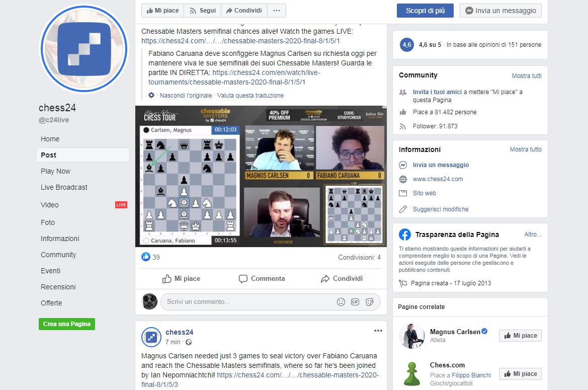
Task: Open Recensioni in the sidebar
Action: [58, 287]
